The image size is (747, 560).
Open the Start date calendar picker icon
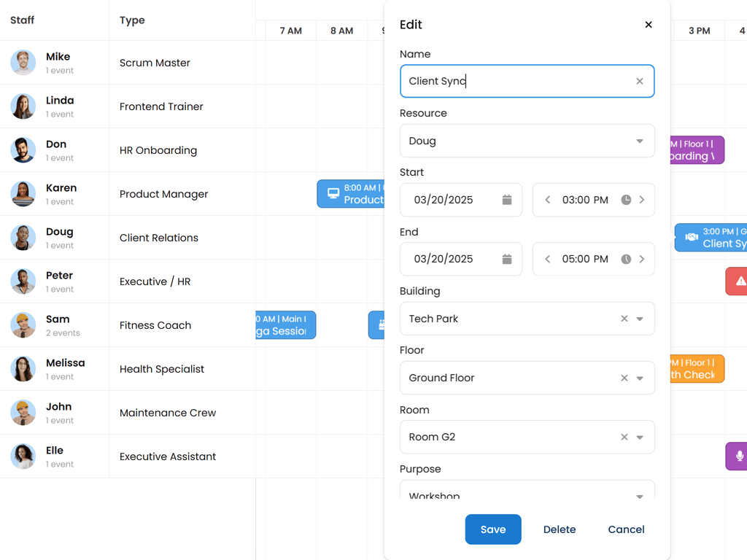pos(507,200)
